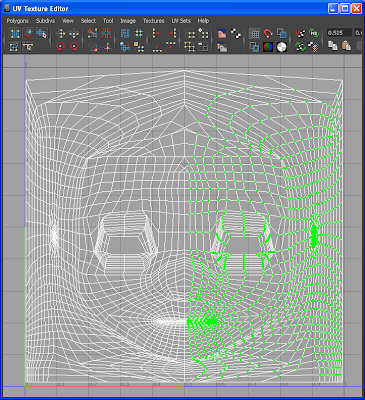Viewport: 365px width, 400px height.
Task: Display RGB color channels
Action: coord(268,47)
